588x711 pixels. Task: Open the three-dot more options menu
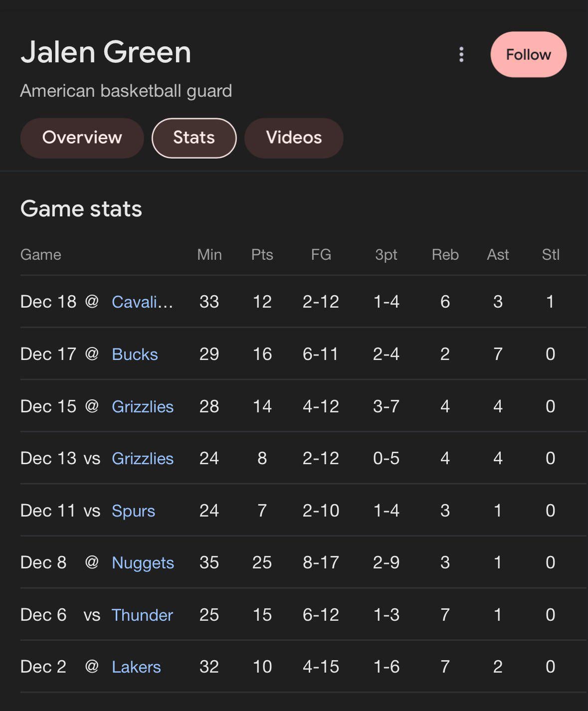click(x=461, y=54)
